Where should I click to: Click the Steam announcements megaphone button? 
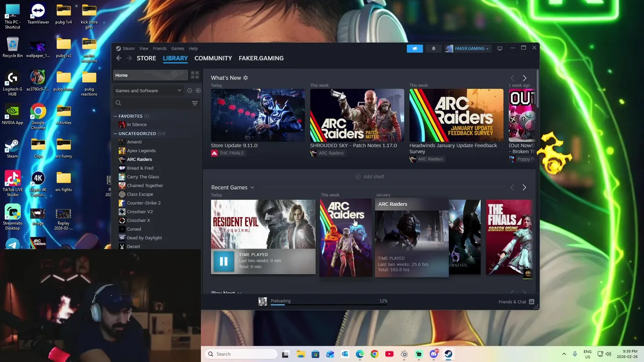click(415, 48)
